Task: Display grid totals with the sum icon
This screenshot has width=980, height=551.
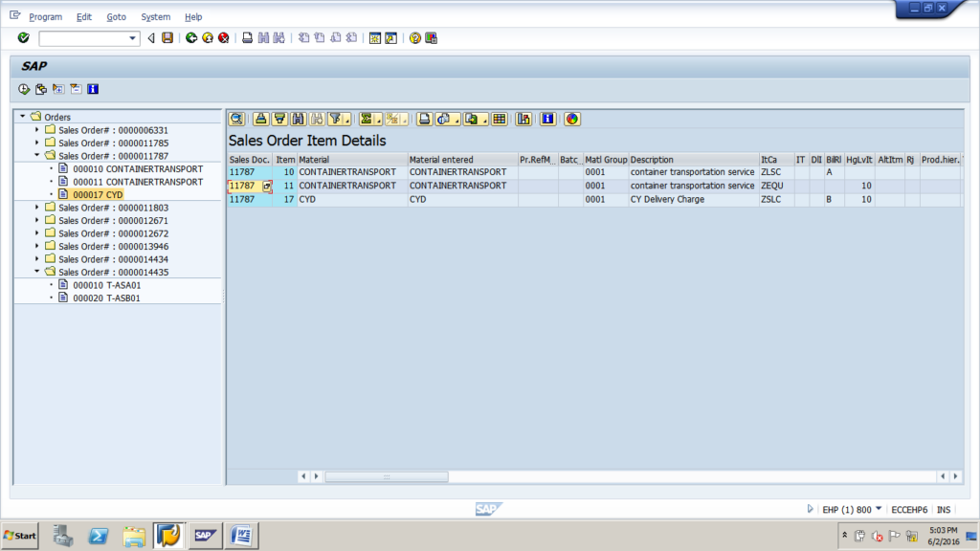Action: (x=366, y=119)
